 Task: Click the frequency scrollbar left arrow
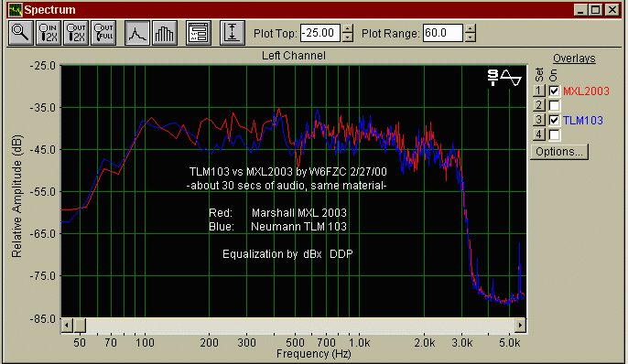(67, 326)
